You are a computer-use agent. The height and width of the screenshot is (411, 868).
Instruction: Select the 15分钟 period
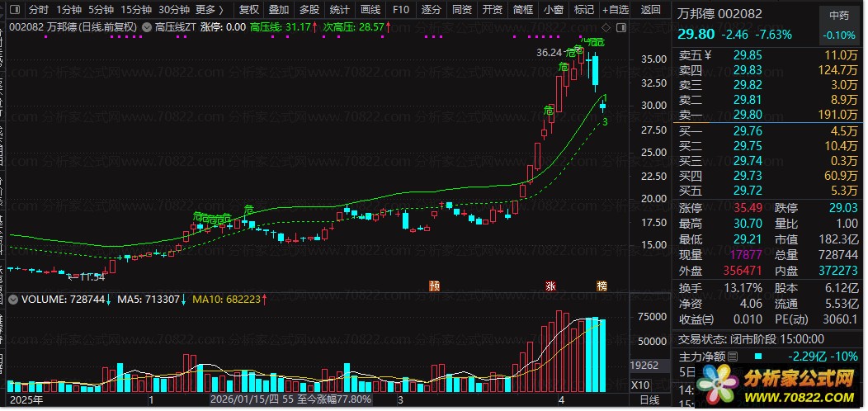[x=136, y=10]
